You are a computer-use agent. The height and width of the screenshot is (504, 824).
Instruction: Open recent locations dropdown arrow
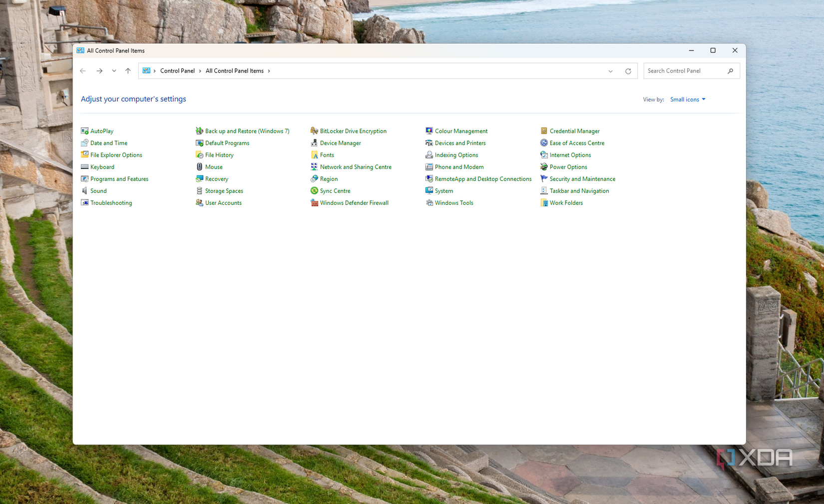click(x=114, y=71)
